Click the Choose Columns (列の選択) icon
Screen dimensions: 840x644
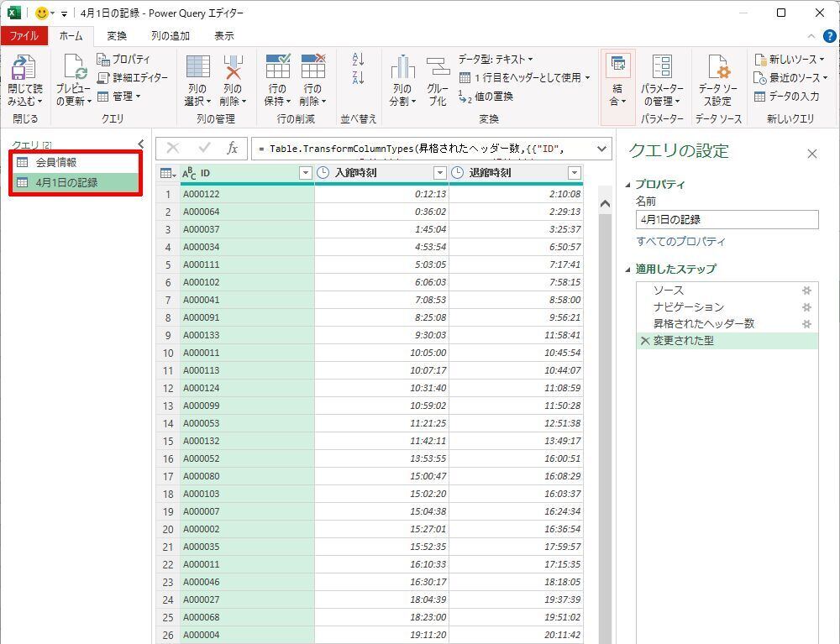click(197, 67)
